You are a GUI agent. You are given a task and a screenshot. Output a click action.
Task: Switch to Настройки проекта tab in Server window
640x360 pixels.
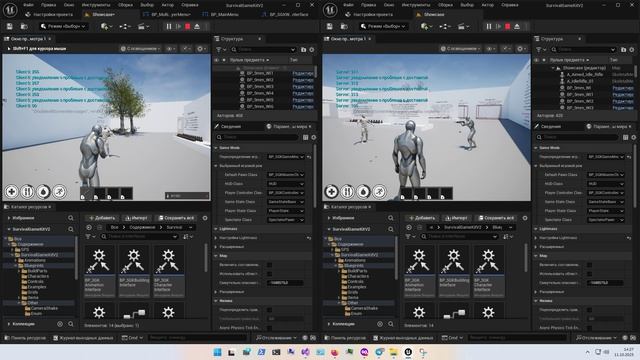pyautogui.click(x=368, y=14)
